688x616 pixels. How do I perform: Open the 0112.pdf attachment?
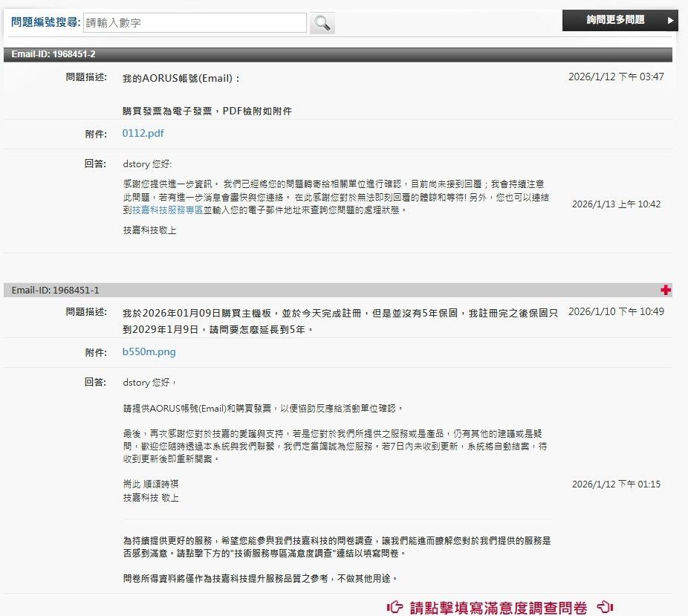click(143, 134)
